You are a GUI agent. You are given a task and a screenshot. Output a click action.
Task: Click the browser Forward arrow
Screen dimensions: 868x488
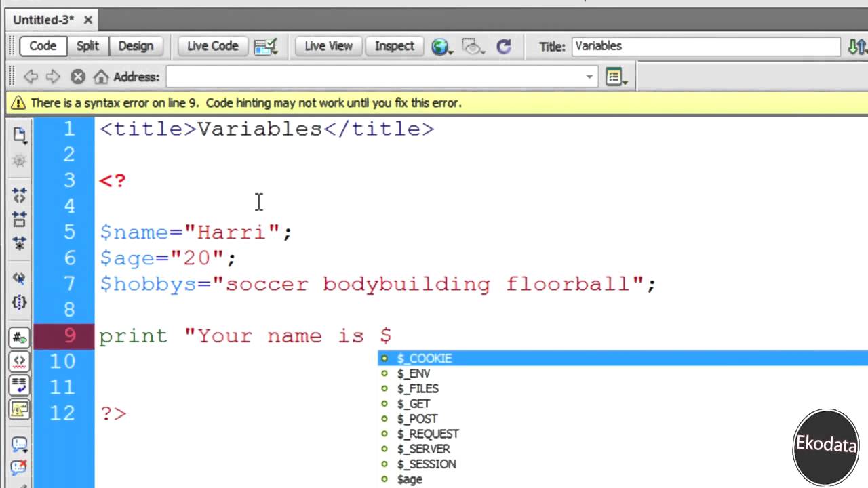53,77
